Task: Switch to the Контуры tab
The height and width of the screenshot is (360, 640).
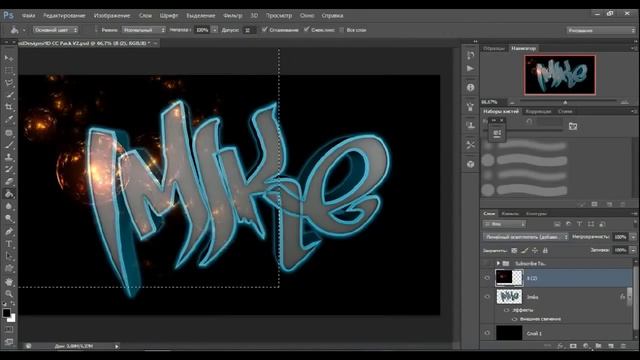Action: click(x=536, y=213)
